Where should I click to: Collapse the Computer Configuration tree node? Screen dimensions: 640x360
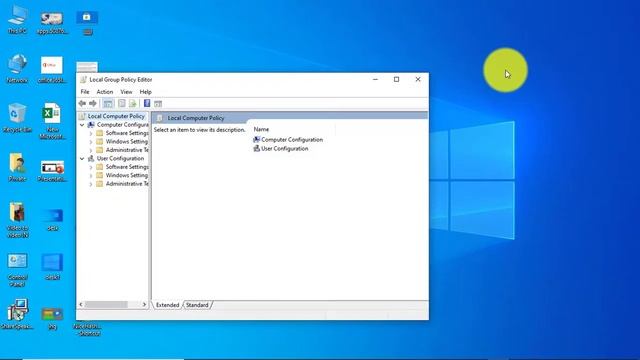pos(82,124)
